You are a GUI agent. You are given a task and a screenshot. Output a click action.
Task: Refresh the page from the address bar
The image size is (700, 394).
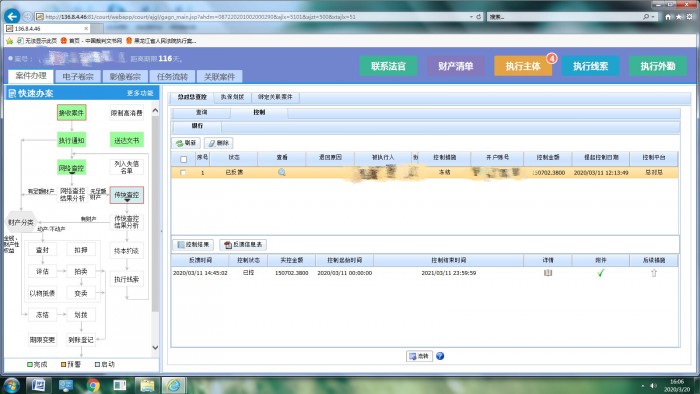(479, 17)
